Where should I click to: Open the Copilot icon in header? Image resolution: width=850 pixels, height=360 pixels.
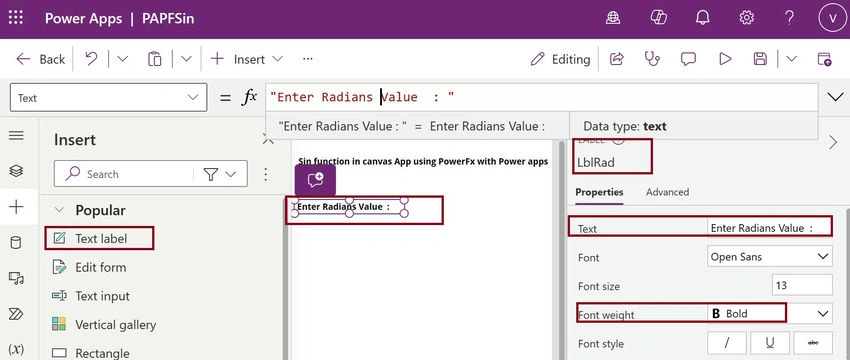click(658, 18)
